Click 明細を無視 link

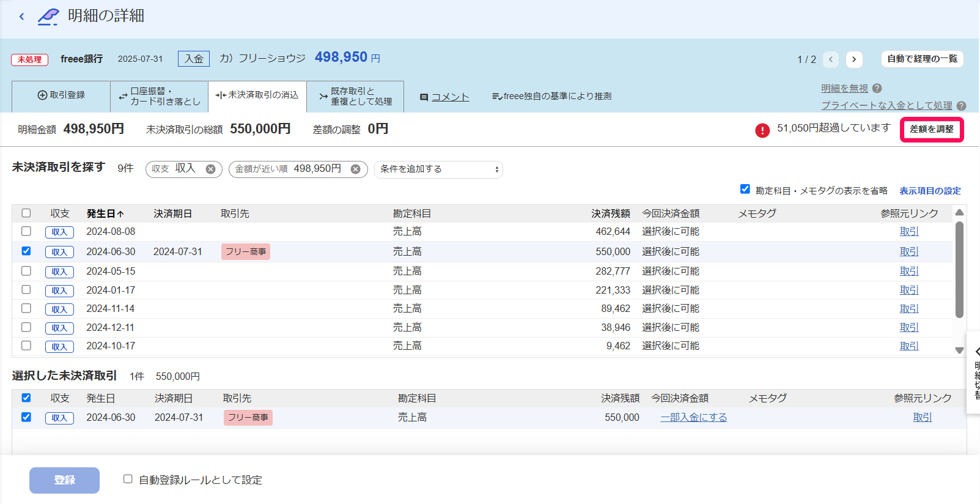[x=844, y=89]
